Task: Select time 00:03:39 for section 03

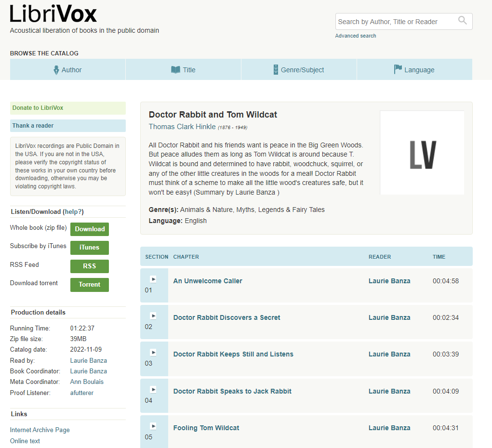Action: [446, 354]
